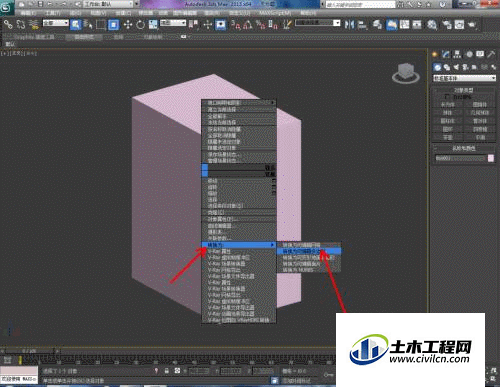Open Select by Name list icon
500x387 pixels.
pyautogui.click(x=88, y=24)
